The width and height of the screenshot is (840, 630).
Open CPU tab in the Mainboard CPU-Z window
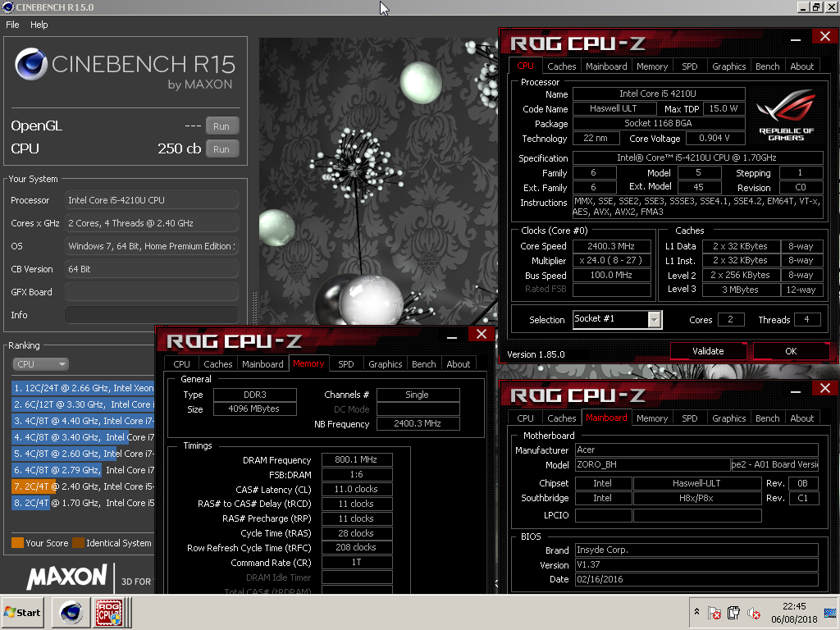525,418
